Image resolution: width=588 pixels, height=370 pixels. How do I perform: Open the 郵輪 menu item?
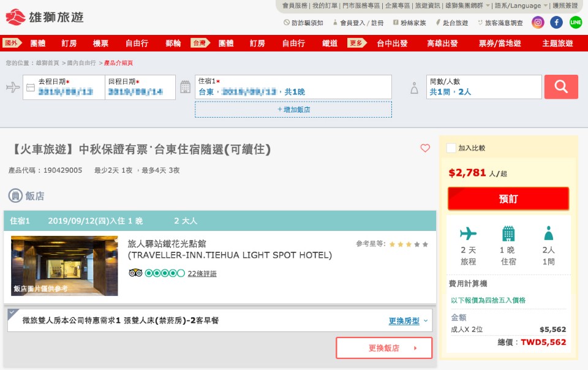[x=173, y=43]
